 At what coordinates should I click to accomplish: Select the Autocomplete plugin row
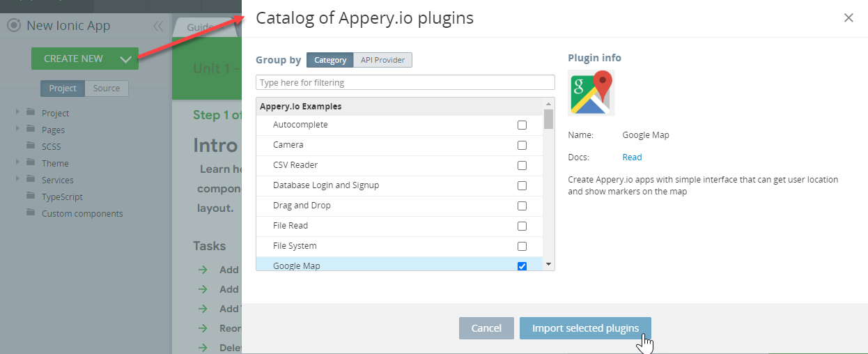click(x=400, y=125)
